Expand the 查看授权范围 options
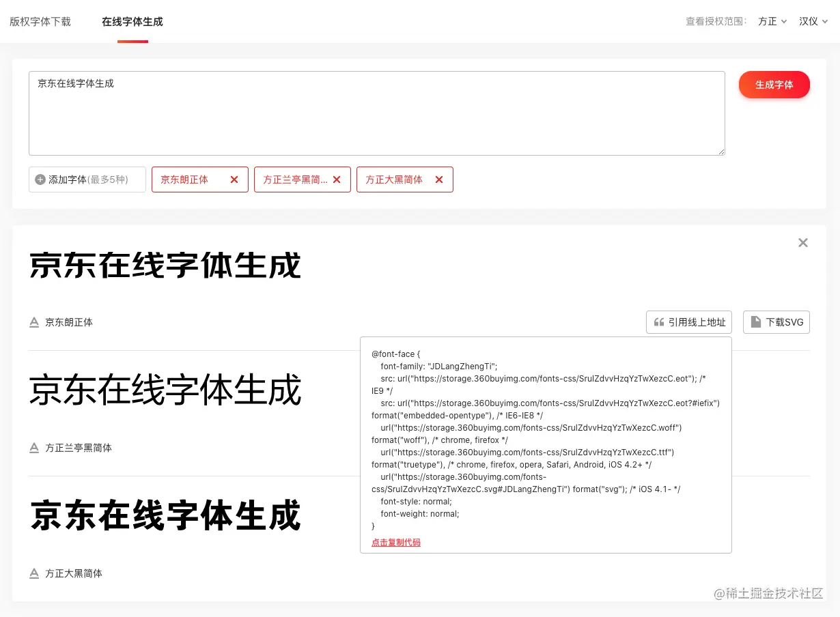The height and width of the screenshot is (617, 840). click(x=716, y=21)
